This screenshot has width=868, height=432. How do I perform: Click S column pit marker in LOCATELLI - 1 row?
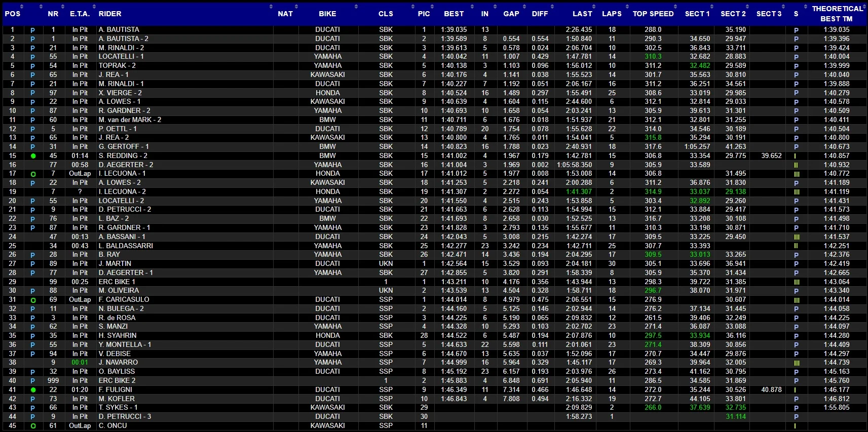pyautogui.click(x=796, y=57)
